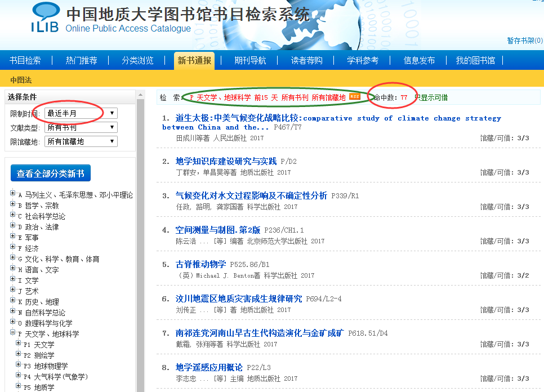Click 查看全部分类新书 button

(51, 173)
